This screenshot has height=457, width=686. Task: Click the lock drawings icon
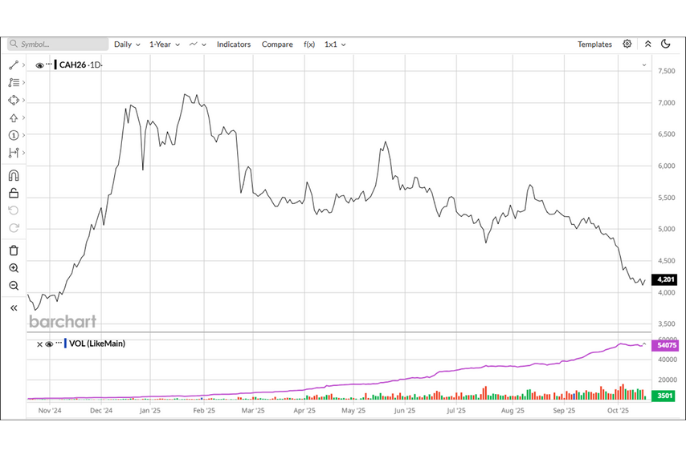tap(13, 193)
